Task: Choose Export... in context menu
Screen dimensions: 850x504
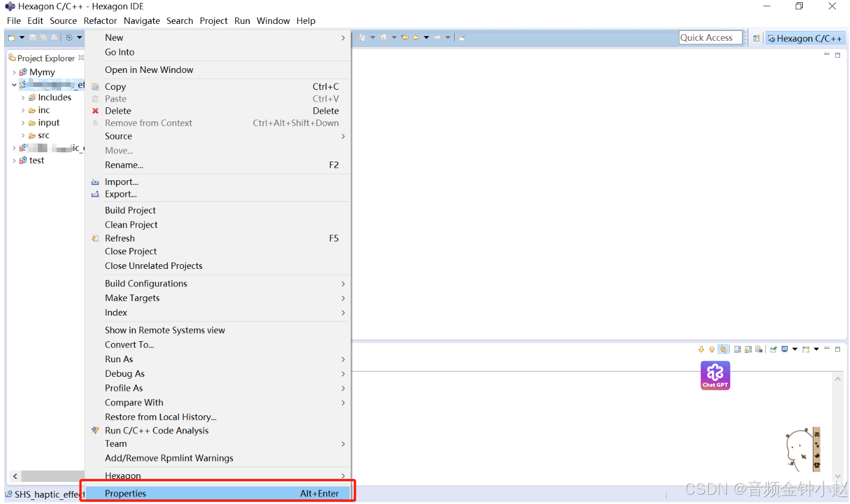Action: (218, 194)
